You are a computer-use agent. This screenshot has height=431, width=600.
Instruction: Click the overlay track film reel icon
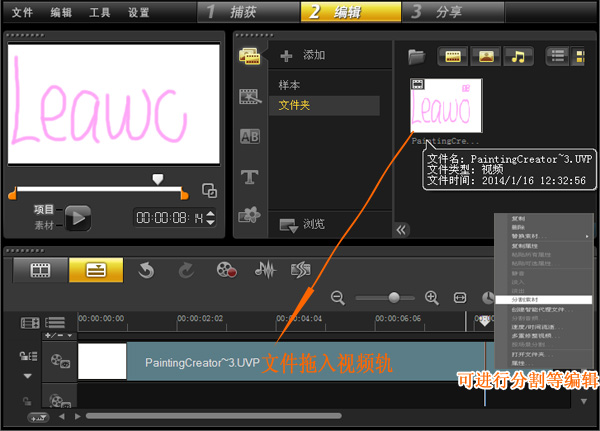click(x=60, y=401)
